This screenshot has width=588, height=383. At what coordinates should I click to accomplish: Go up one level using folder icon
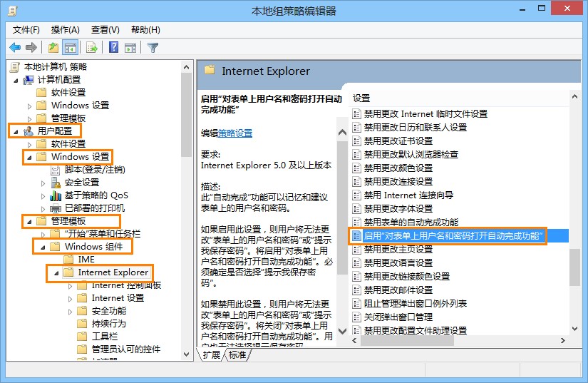click(x=53, y=48)
